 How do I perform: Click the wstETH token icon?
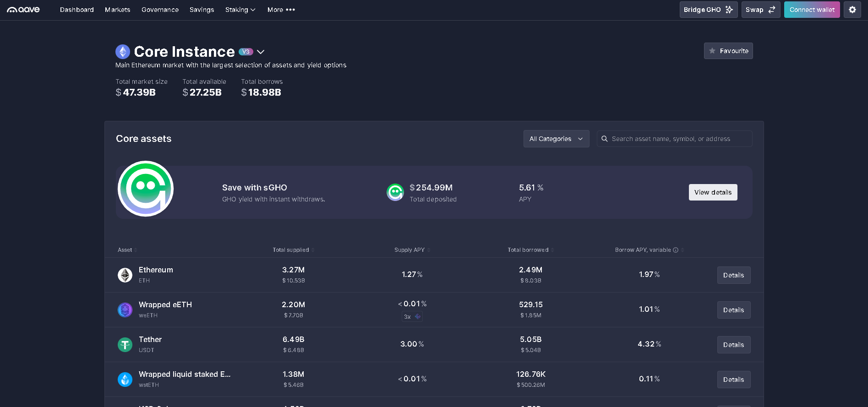click(125, 380)
